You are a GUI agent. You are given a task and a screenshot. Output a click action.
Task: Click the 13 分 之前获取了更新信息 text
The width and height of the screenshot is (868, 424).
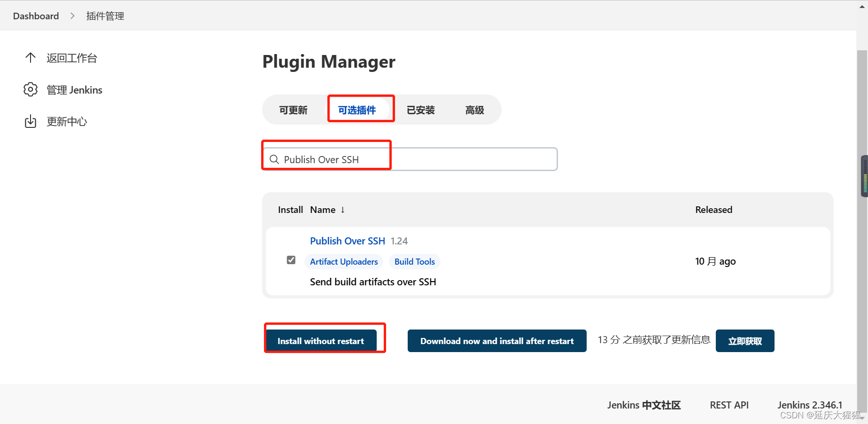point(654,340)
